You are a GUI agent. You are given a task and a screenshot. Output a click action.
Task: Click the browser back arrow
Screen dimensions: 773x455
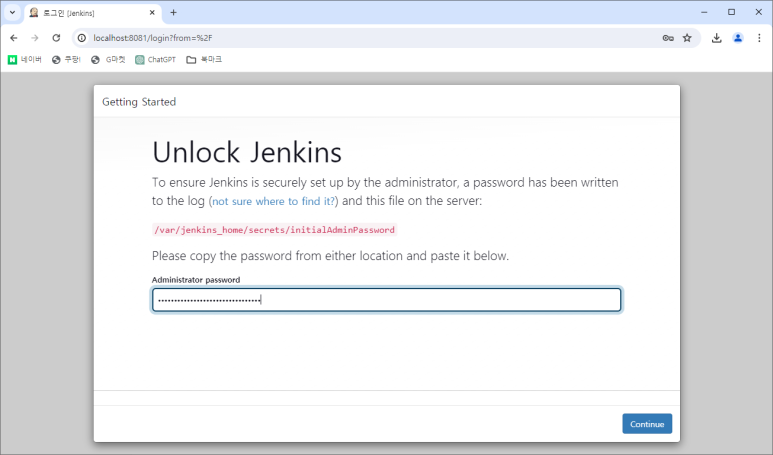(x=14, y=38)
